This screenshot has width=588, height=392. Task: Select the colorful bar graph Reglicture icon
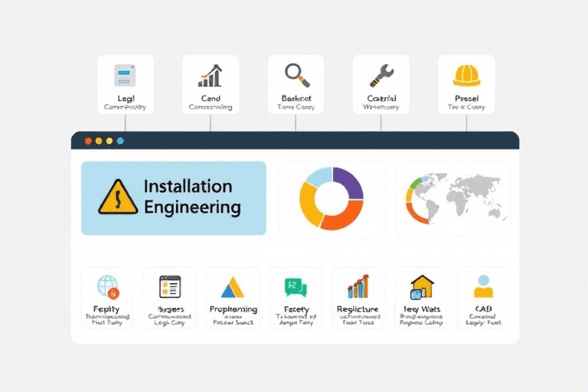click(358, 287)
